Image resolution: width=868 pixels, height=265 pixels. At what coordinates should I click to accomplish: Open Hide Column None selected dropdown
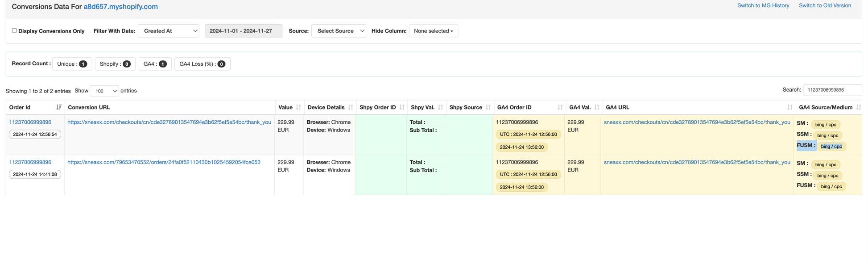click(x=433, y=31)
